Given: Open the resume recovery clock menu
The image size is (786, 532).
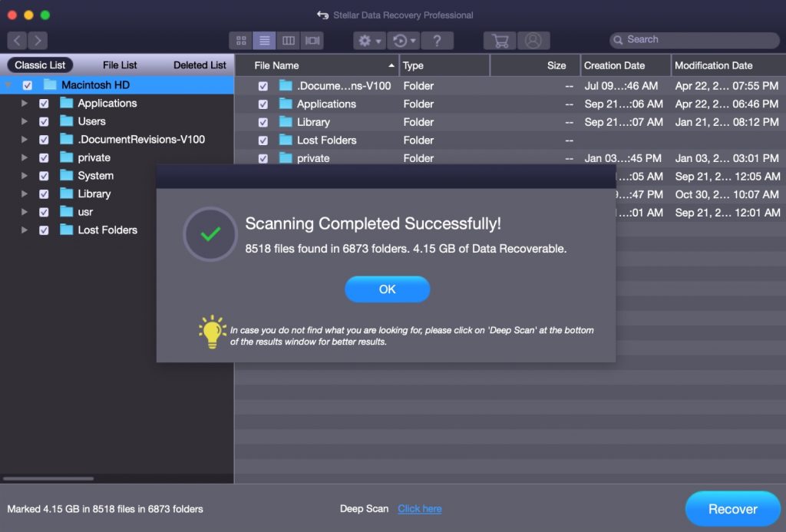Looking at the screenshot, I should tap(404, 41).
